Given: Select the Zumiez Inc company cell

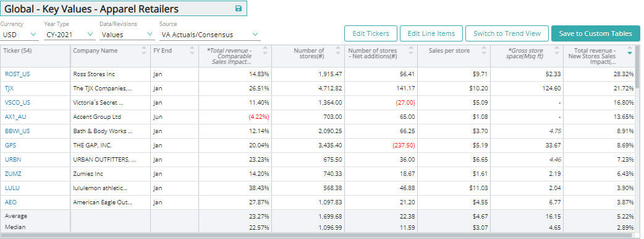Looking at the screenshot, I should coord(111,173).
